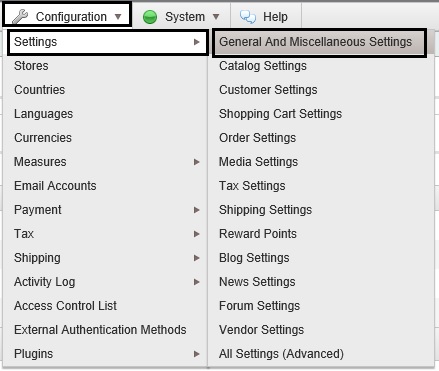Select the Tax menu entry
This screenshot has width=439, height=371.
pyautogui.click(x=105, y=234)
